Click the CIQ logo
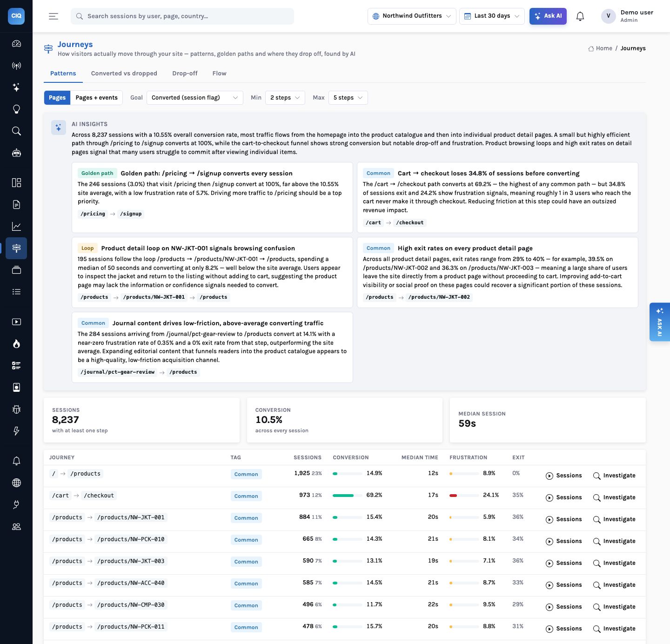The image size is (670, 644). pyautogui.click(x=16, y=16)
